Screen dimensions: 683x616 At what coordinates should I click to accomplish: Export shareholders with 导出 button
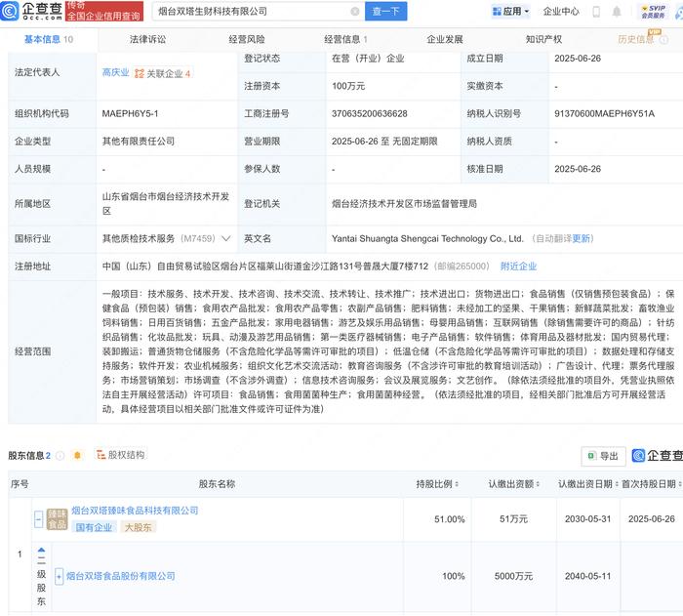pos(604,456)
